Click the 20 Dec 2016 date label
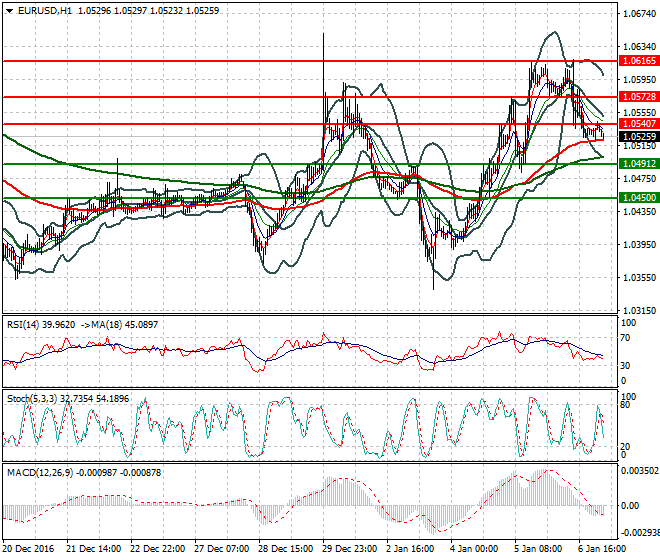This screenshot has width=660, height=560. [28, 549]
